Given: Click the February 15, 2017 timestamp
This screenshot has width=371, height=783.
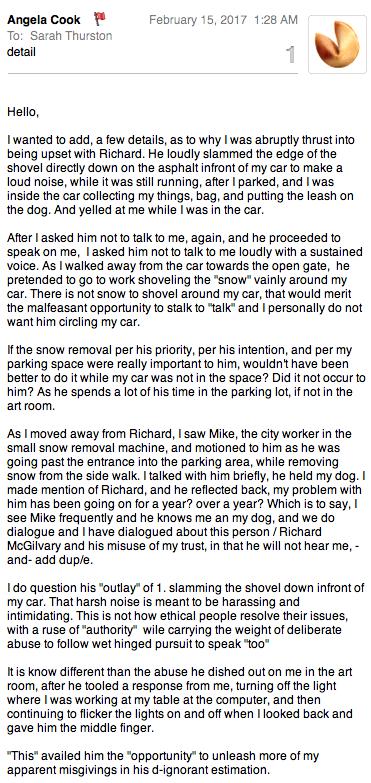Looking at the screenshot, I should coord(223,20).
